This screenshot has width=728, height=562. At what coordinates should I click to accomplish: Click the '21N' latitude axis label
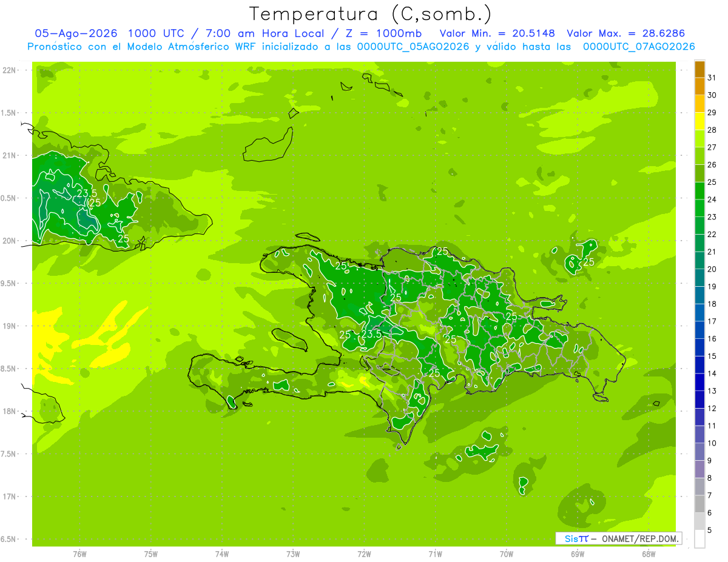[9, 156]
